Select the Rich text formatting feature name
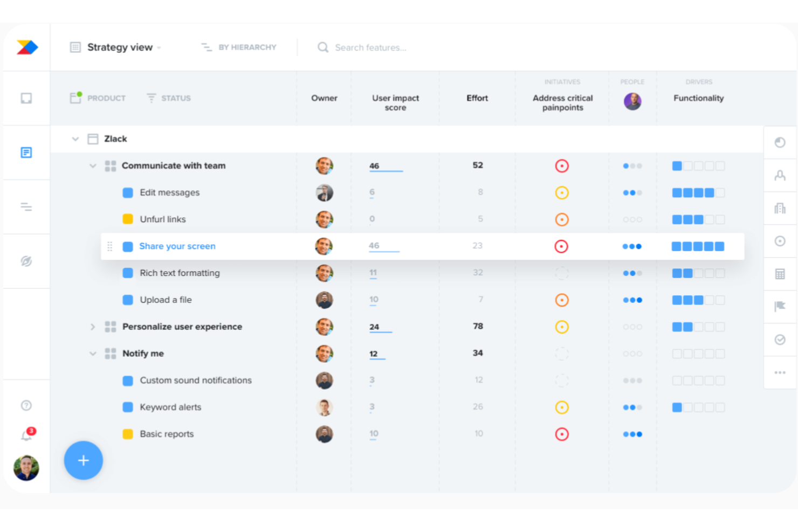 (x=180, y=273)
